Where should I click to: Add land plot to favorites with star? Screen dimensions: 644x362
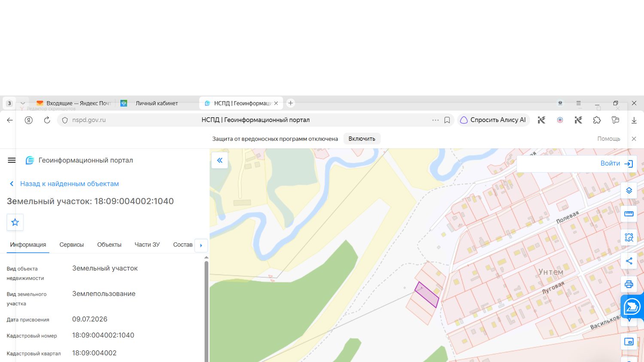(15, 222)
